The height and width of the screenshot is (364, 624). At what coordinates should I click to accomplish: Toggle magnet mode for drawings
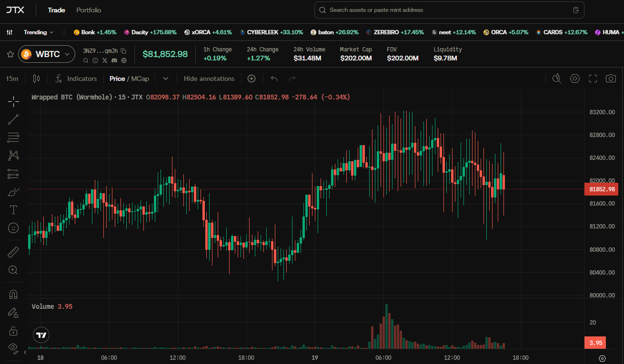pyautogui.click(x=13, y=295)
